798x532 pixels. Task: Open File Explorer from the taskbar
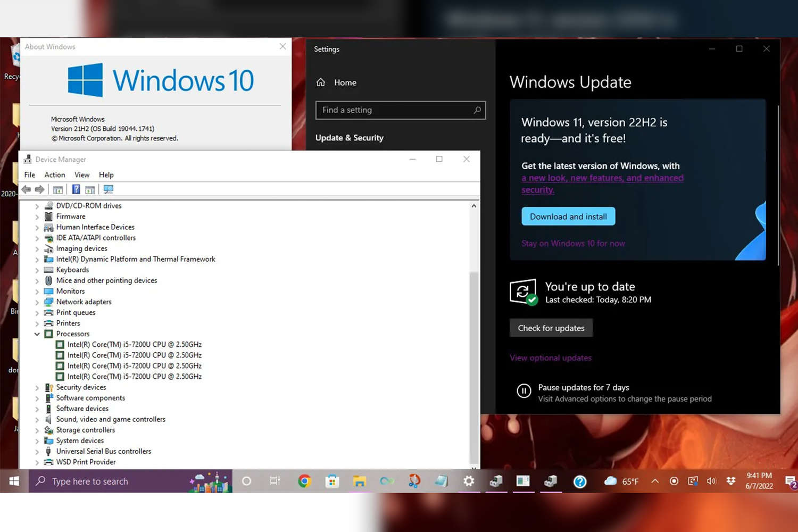coord(360,481)
